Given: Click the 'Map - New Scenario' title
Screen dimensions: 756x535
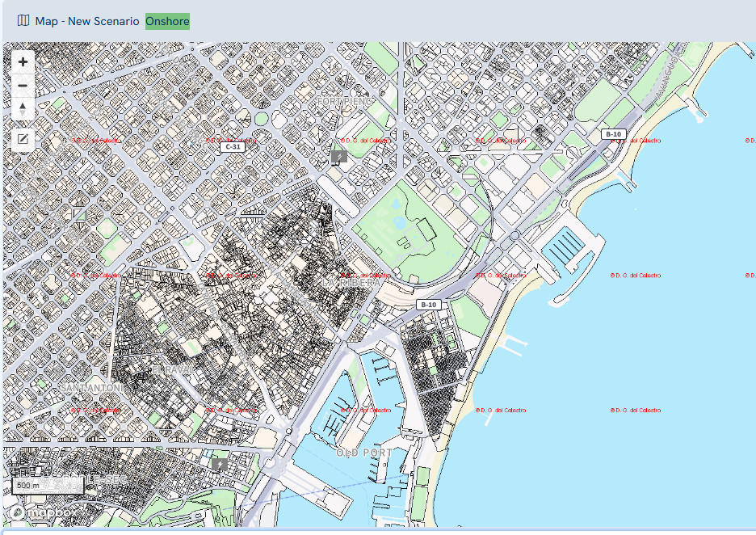Looking at the screenshot, I should 87,21.
